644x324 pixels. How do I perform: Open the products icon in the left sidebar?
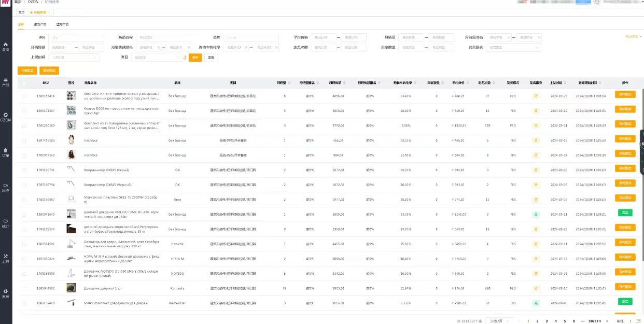(6, 82)
